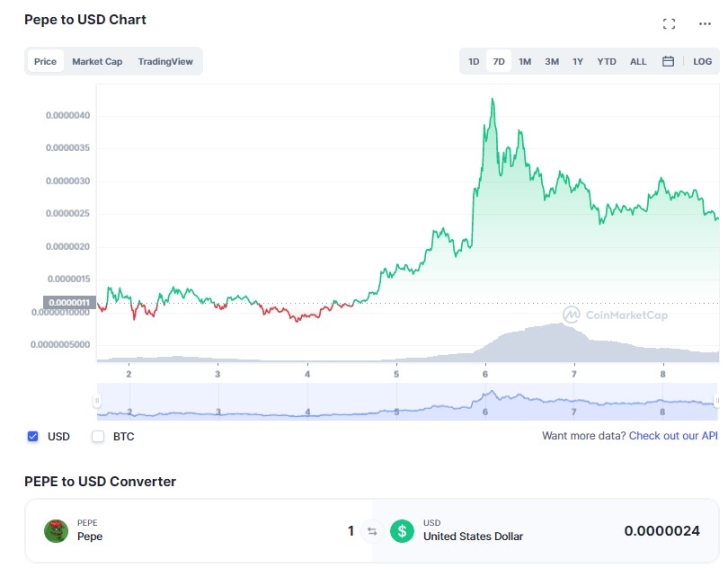Open the TradingView tab

(x=165, y=61)
